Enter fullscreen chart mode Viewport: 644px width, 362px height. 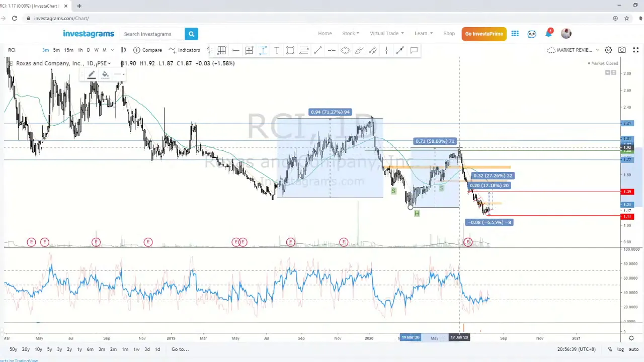(x=636, y=50)
